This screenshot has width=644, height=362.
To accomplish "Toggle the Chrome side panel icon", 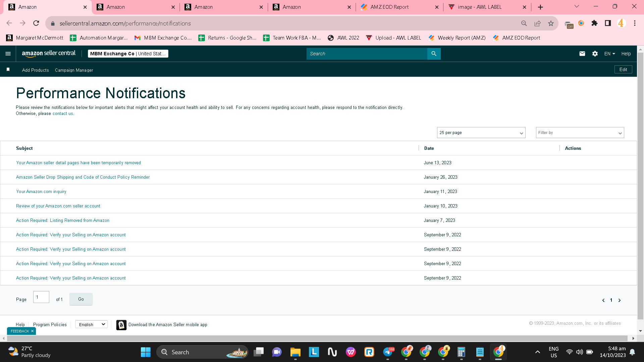I will tap(608, 23).
